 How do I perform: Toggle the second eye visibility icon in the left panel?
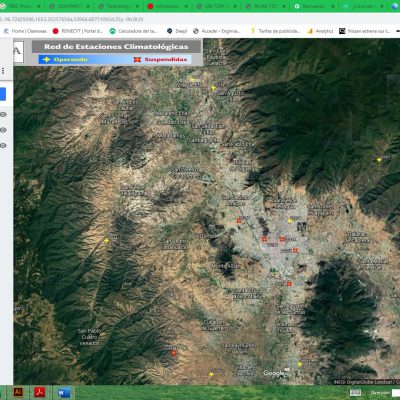coord(3,130)
